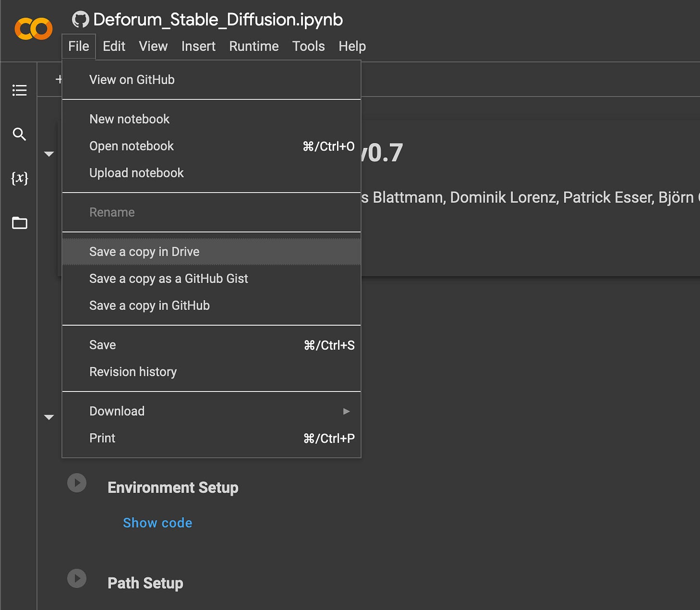
Task: Click the Environment Setup heading
Action: 173,487
